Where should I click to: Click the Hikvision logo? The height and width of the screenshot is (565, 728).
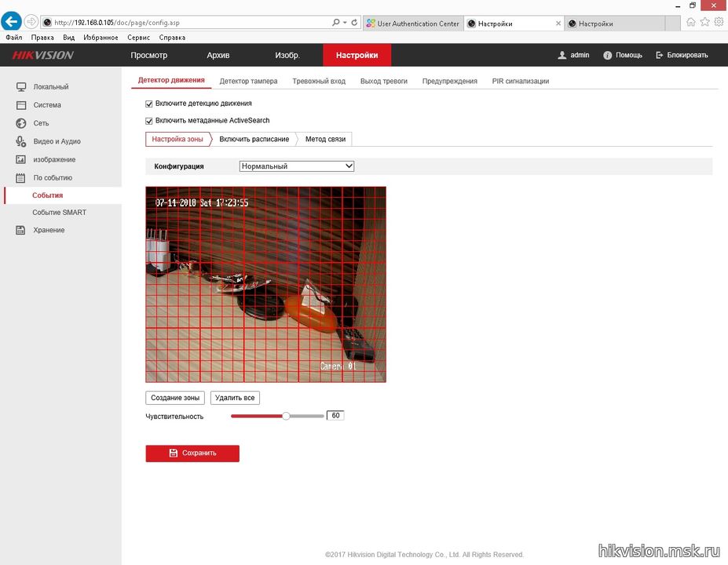[42, 55]
